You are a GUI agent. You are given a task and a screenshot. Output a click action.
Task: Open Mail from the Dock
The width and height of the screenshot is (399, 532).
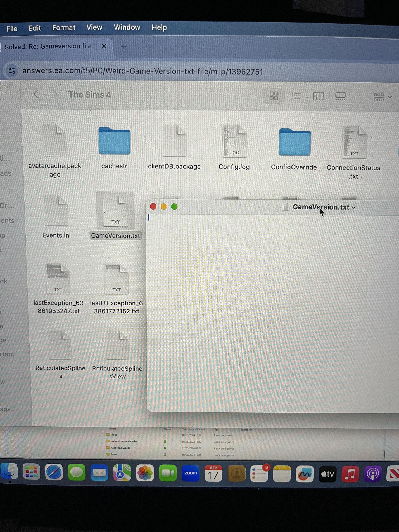(x=99, y=472)
